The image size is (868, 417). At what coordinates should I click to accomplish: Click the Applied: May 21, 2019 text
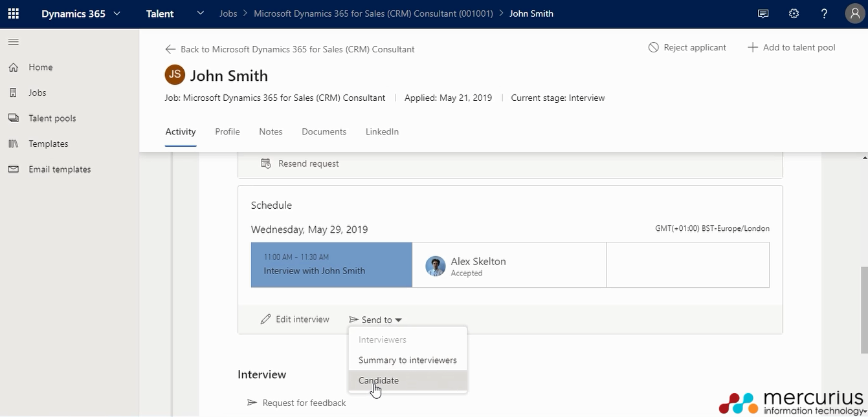point(448,98)
